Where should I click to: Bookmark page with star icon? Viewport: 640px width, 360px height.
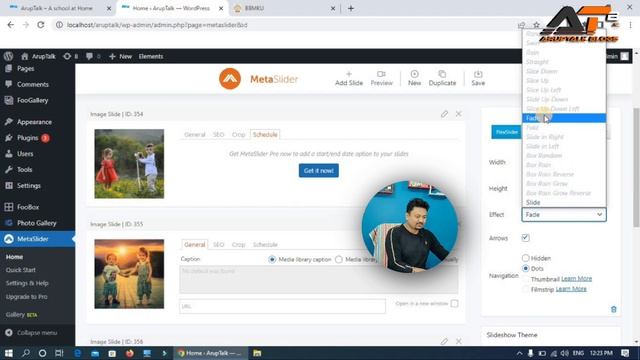[536, 25]
